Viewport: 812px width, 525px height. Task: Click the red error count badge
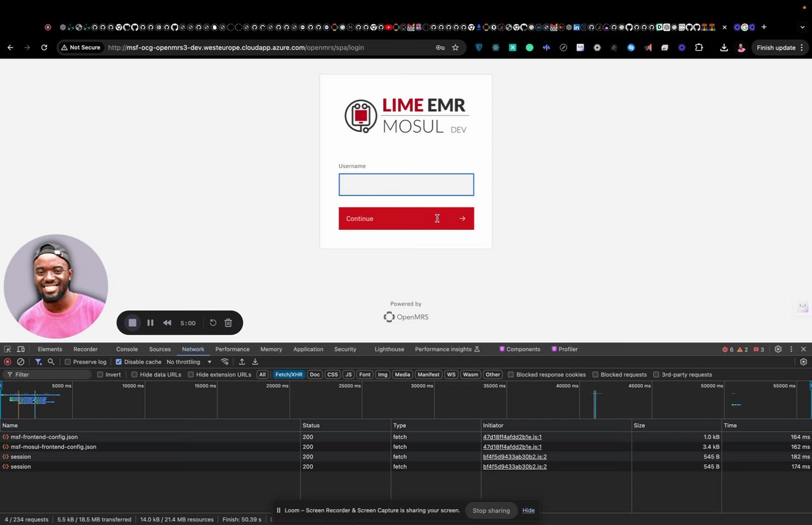728,349
